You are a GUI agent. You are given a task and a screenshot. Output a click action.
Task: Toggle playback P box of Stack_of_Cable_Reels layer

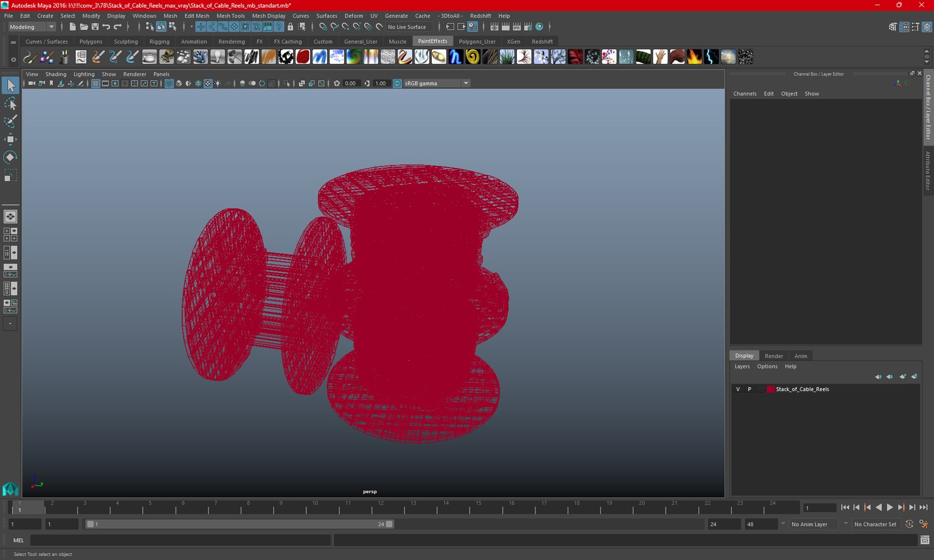pyautogui.click(x=749, y=389)
